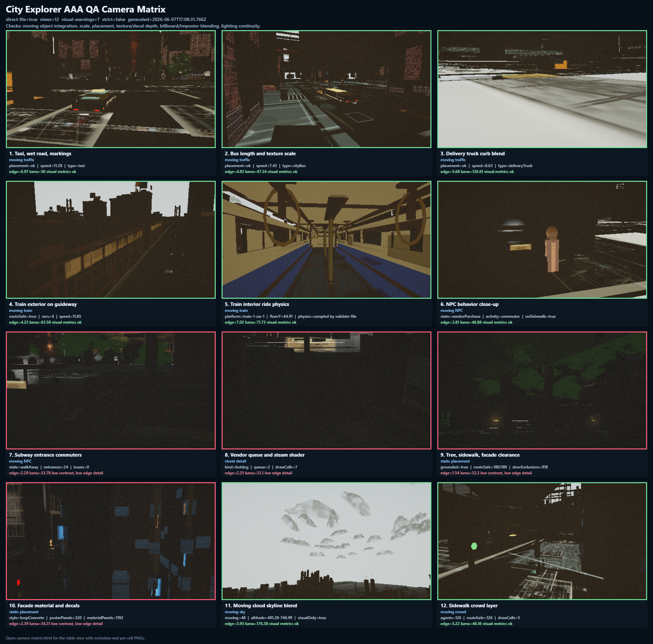Click the title '5. Train interior ride physics'
The image size is (653, 644).
(257, 304)
